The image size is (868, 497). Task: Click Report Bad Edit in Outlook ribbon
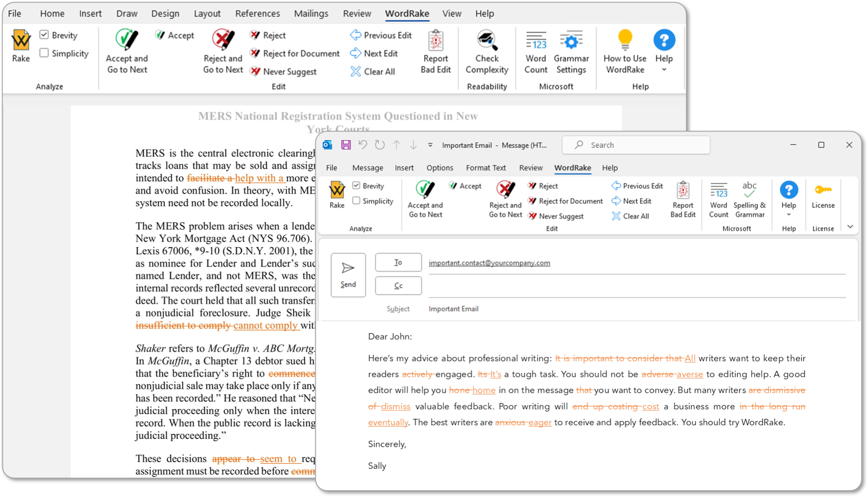(682, 200)
